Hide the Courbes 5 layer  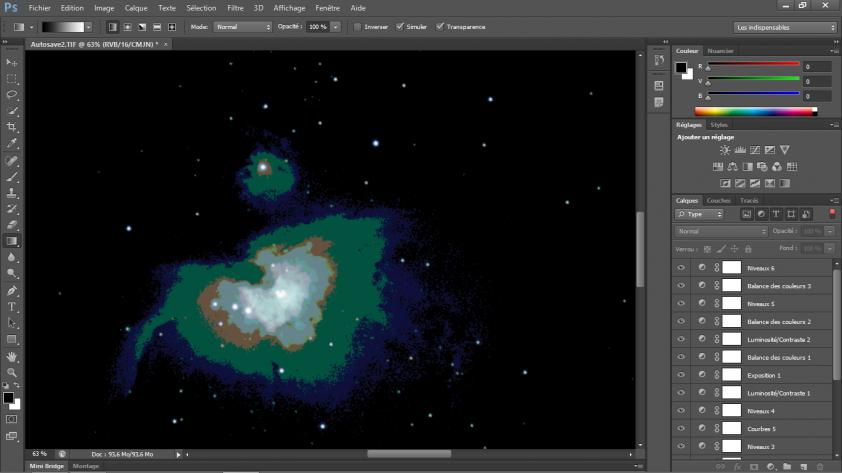click(x=681, y=428)
